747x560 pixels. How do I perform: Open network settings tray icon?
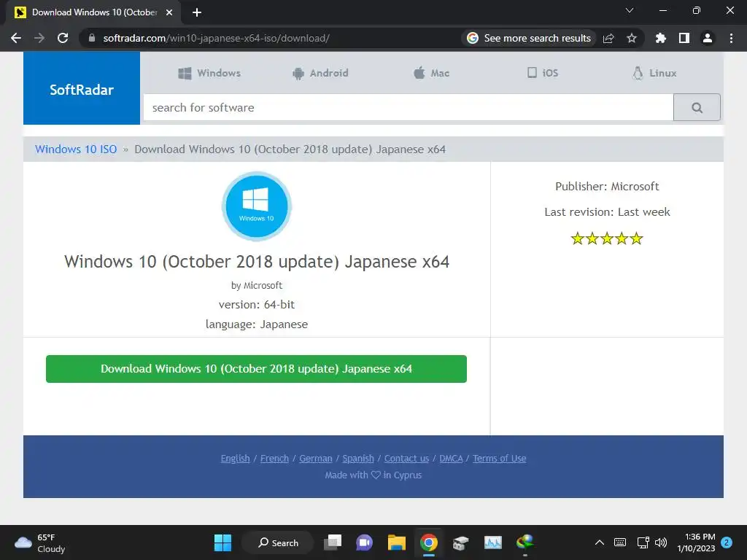point(643,542)
